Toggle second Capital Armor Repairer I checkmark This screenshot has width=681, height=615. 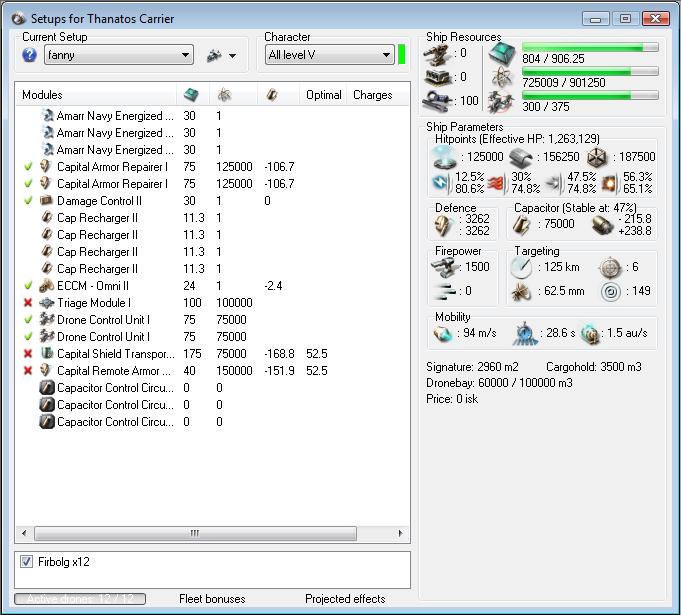pyautogui.click(x=28, y=183)
